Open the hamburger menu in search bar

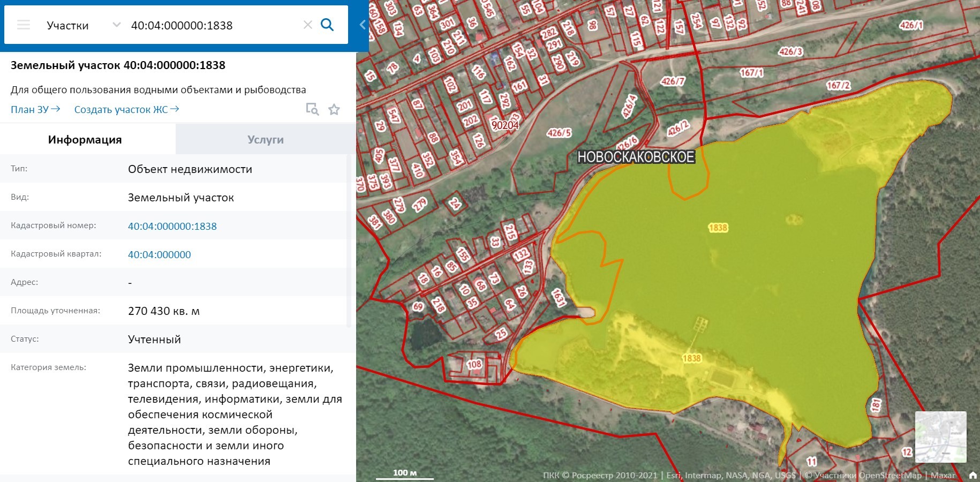click(24, 25)
